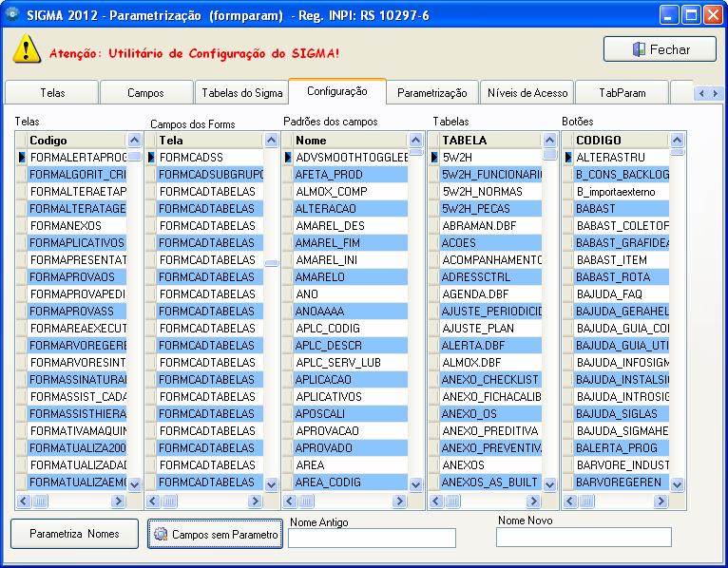728x568 pixels.
Task: Select APLC_SERV_LUB row
Action: point(351,363)
